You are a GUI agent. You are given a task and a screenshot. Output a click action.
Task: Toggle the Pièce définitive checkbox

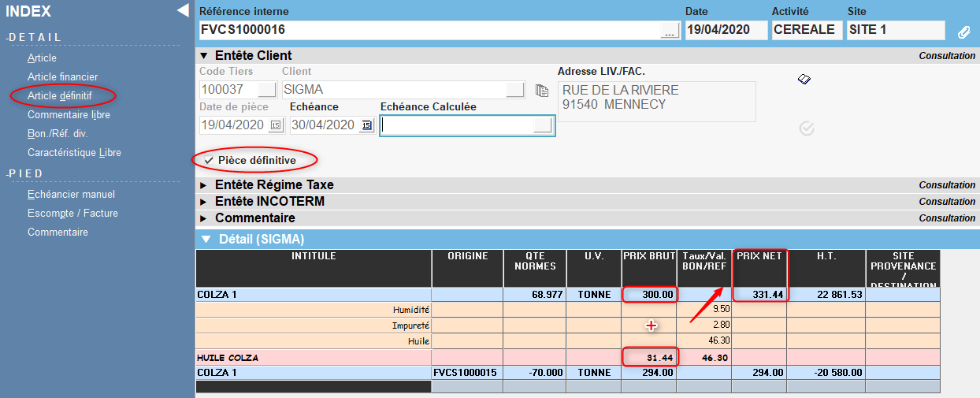tap(208, 160)
